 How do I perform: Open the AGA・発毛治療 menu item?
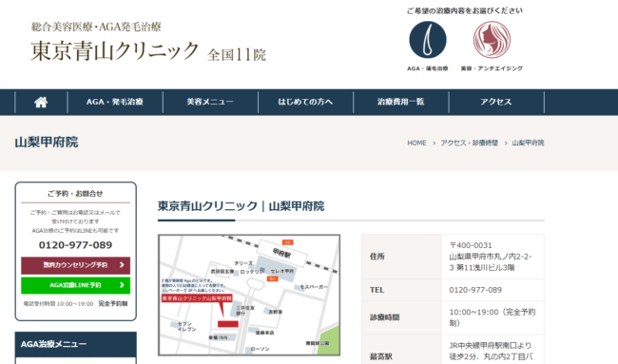pos(115,102)
